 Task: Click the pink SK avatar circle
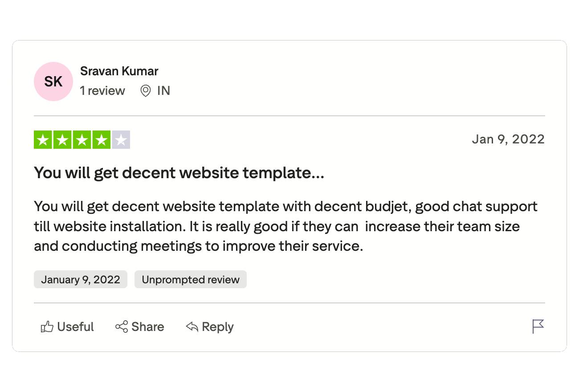(x=53, y=82)
